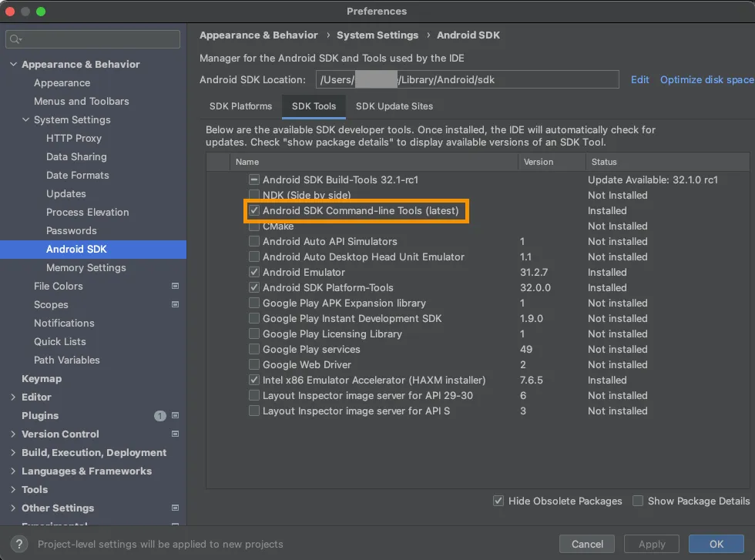The height and width of the screenshot is (560, 755).
Task: Open Menus and Toolbars settings
Action: tap(82, 101)
